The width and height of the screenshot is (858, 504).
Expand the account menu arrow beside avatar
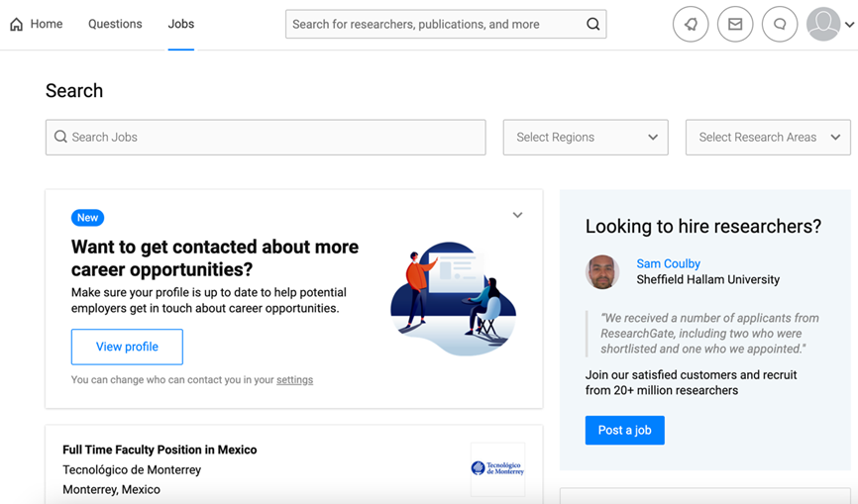coord(850,26)
